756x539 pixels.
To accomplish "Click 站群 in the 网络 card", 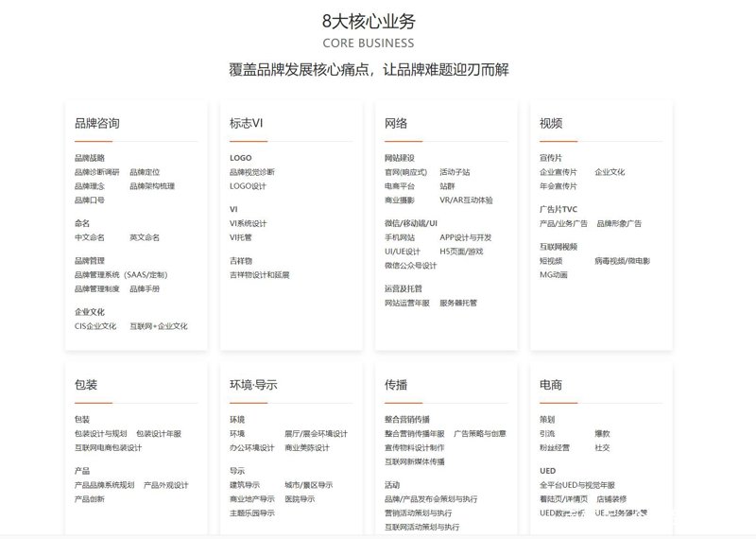I will [447, 186].
